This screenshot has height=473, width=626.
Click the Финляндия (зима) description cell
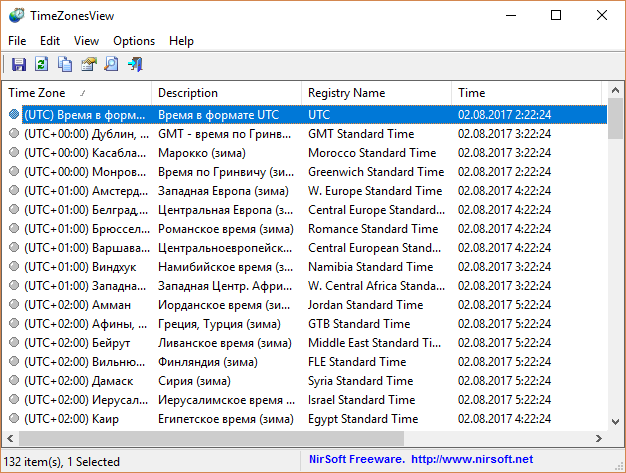click(208, 362)
